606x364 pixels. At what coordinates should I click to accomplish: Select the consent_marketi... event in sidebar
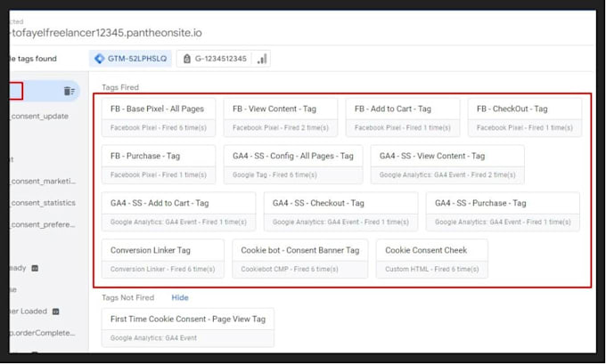click(44, 181)
